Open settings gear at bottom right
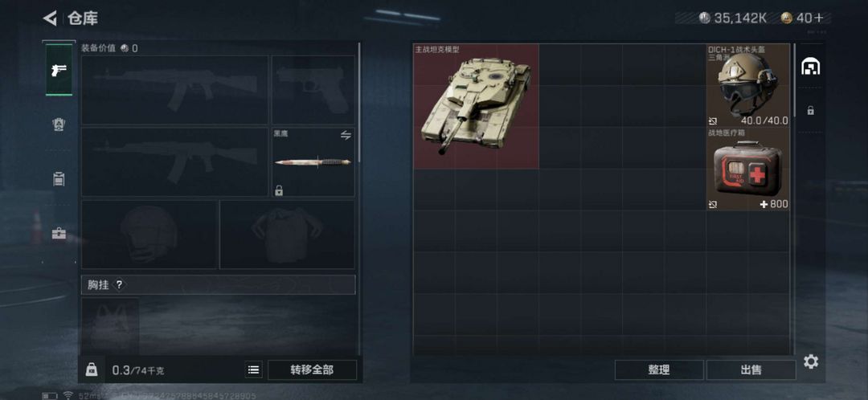This screenshot has width=868, height=400. click(811, 361)
